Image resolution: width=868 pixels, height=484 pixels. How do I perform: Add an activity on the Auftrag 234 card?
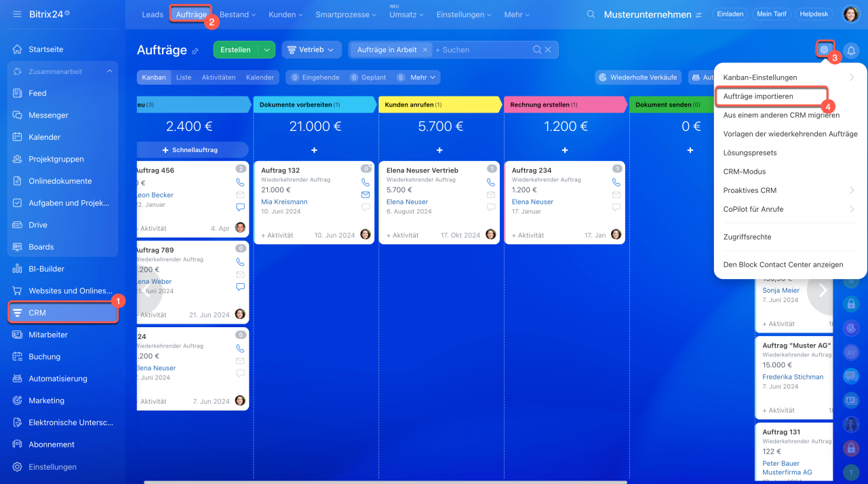tap(528, 236)
